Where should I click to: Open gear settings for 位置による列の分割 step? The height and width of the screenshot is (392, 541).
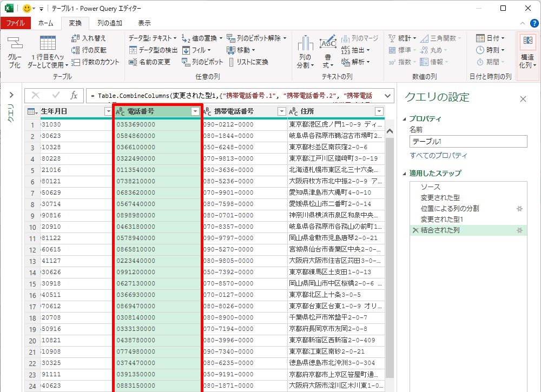(519, 208)
